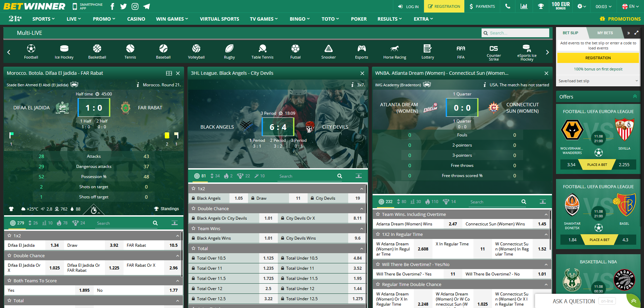Viewport: 644px width, 308px height.
Task: Show previous sports with left arrow
Action: 9,52
